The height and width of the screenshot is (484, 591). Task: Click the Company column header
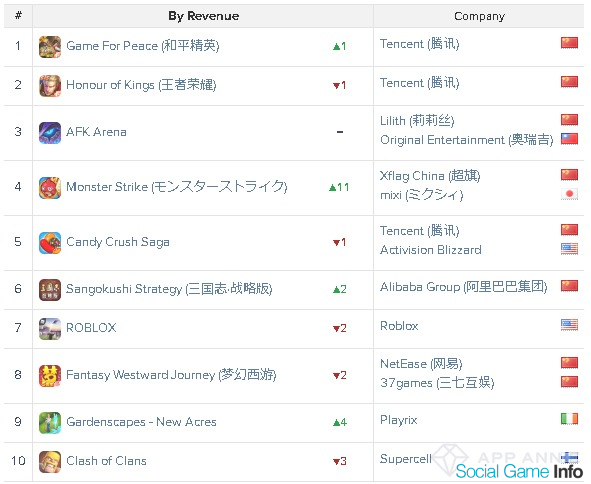[x=479, y=16]
